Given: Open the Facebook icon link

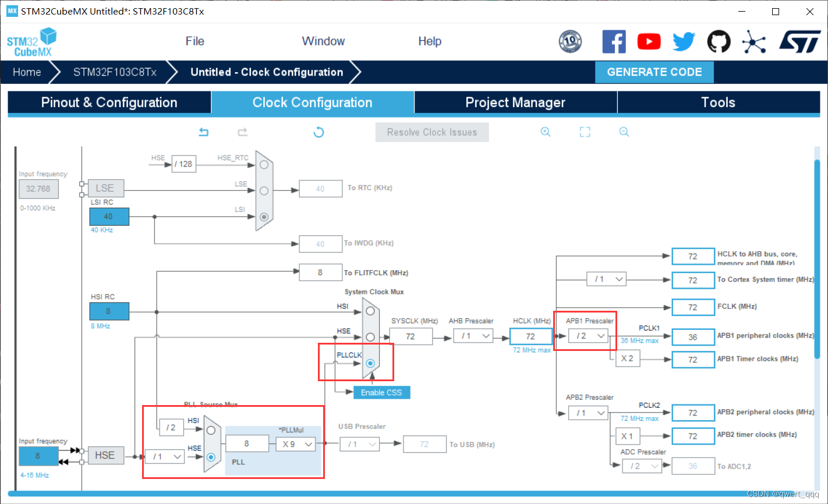Looking at the screenshot, I should (614, 42).
